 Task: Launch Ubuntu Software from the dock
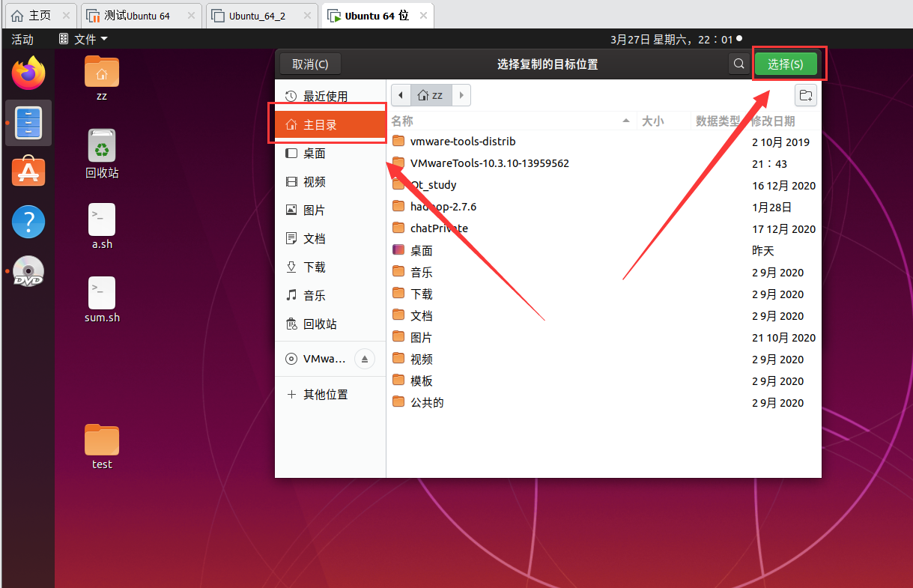[28, 172]
